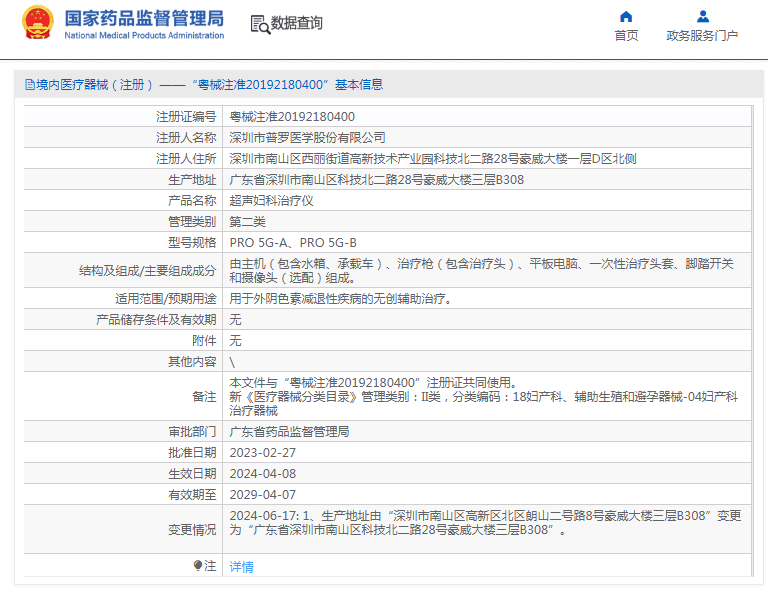Click the 注册人住所 label cell
The height and width of the screenshot is (589, 768).
click(x=123, y=159)
